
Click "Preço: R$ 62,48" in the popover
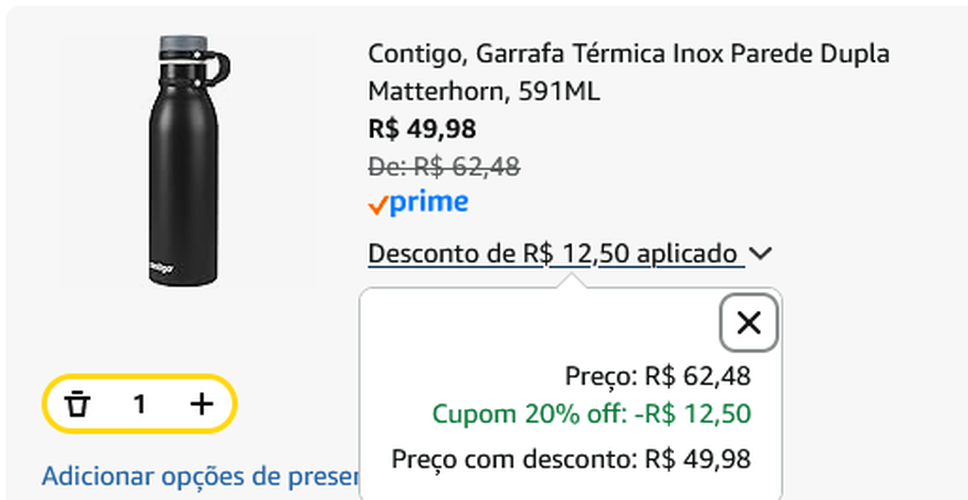coord(657,377)
